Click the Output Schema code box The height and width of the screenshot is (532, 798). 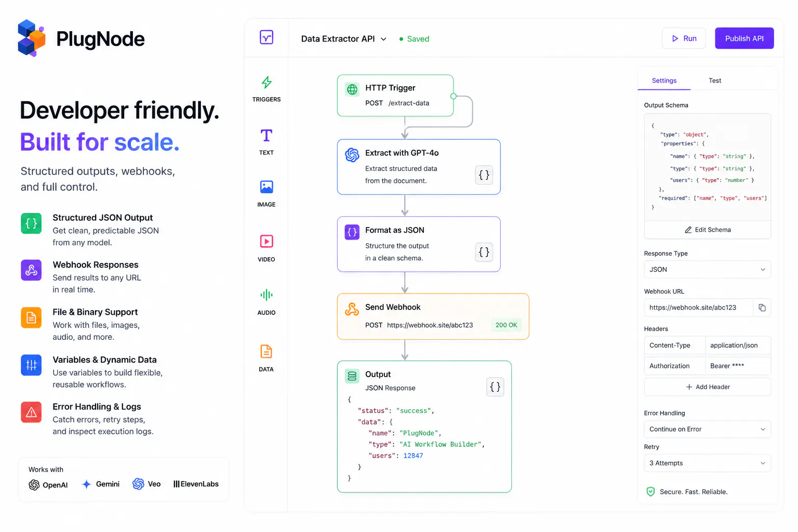(708, 167)
